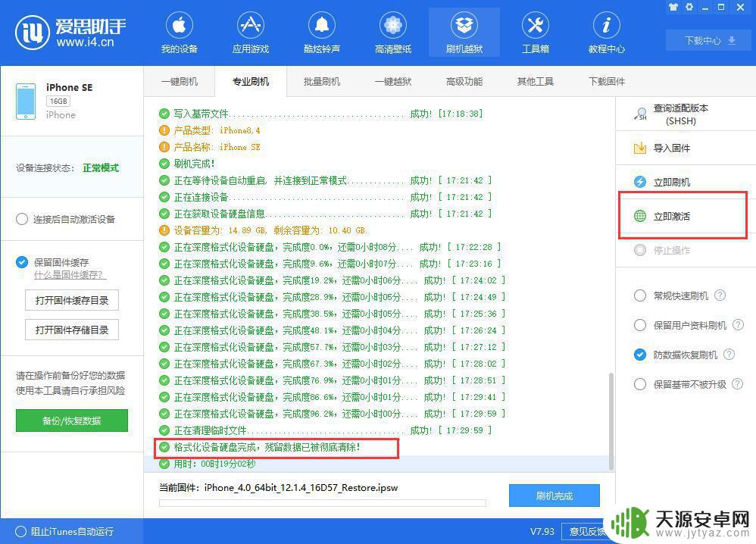Open settings gear icon in title bar
This screenshot has height=544, width=756.
click(x=689, y=7)
